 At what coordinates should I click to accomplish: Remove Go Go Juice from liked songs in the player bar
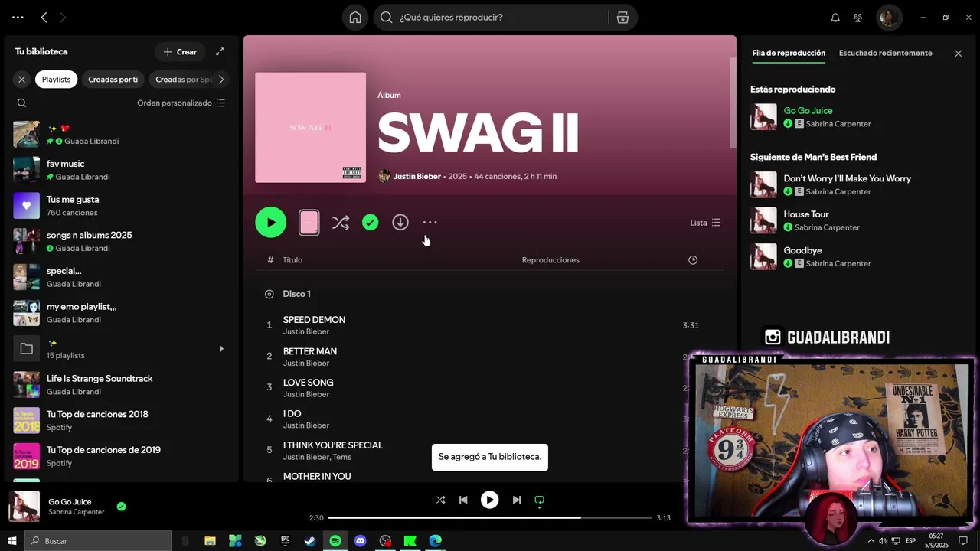point(121,506)
